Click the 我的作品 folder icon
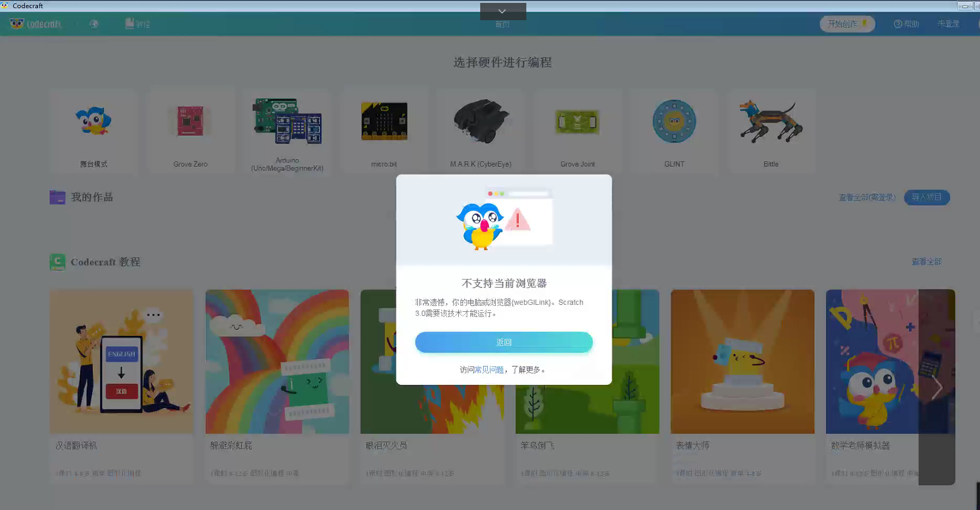Image resolution: width=980 pixels, height=510 pixels. point(57,197)
